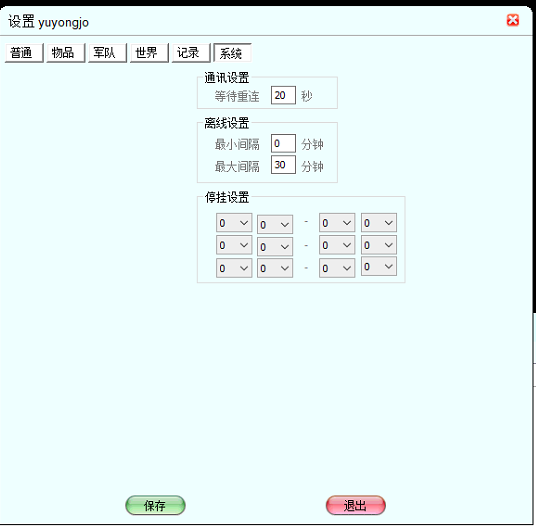
Task: Expand first row's second 停挂 dropdown
Action: coord(275,225)
